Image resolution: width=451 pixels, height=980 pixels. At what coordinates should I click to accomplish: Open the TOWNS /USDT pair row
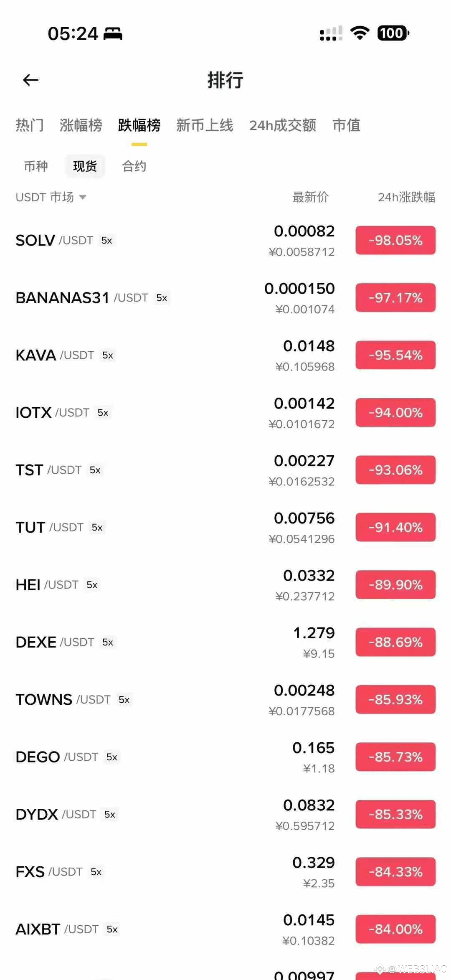click(x=225, y=700)
